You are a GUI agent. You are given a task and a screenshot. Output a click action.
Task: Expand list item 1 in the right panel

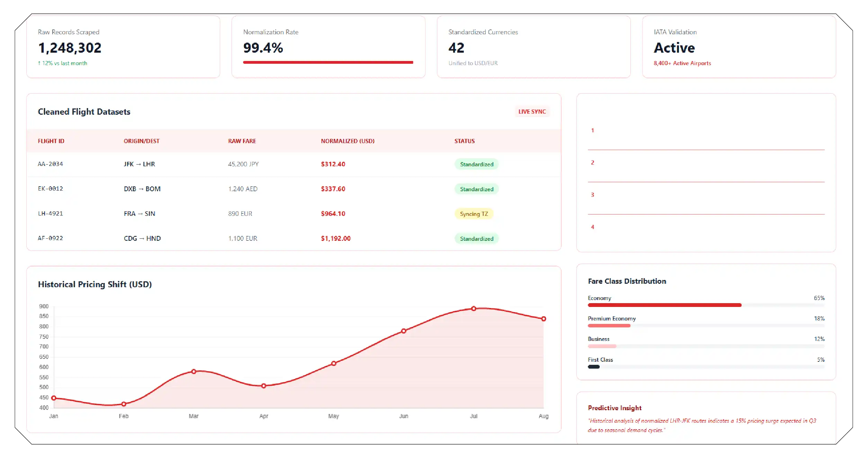pyautogui.click(x=593, y=131)
